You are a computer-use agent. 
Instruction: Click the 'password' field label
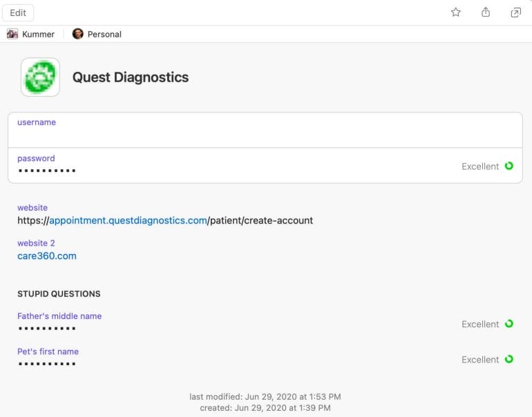click(x=36, y=158)
